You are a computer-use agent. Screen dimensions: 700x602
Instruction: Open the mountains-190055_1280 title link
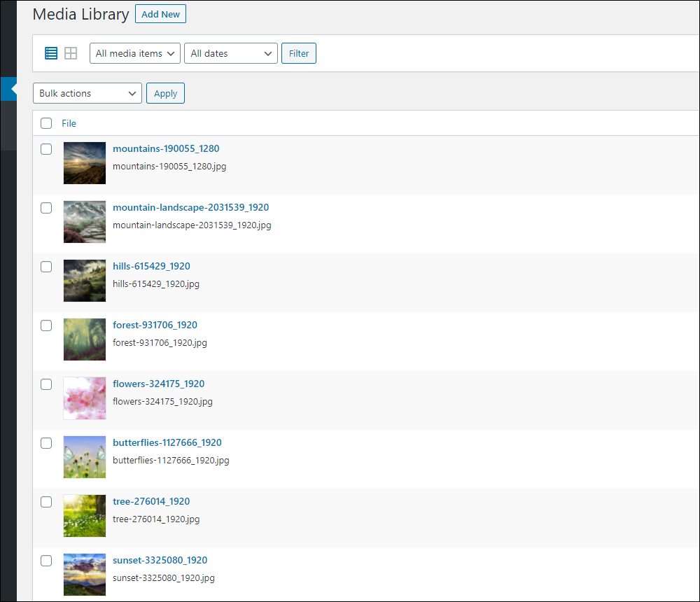tap(166, 148)
